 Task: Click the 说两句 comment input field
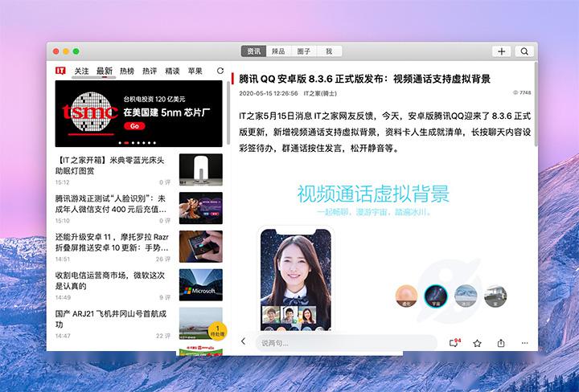coord(346,343)
